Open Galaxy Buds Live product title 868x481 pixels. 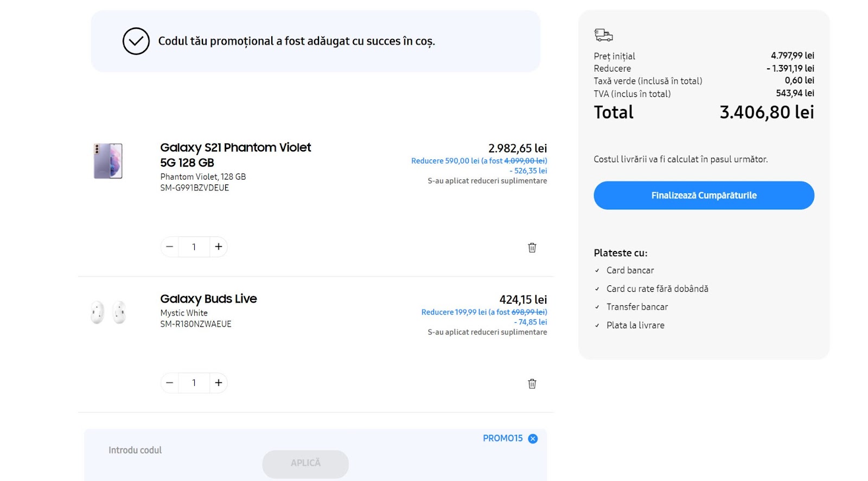point(208,299)
